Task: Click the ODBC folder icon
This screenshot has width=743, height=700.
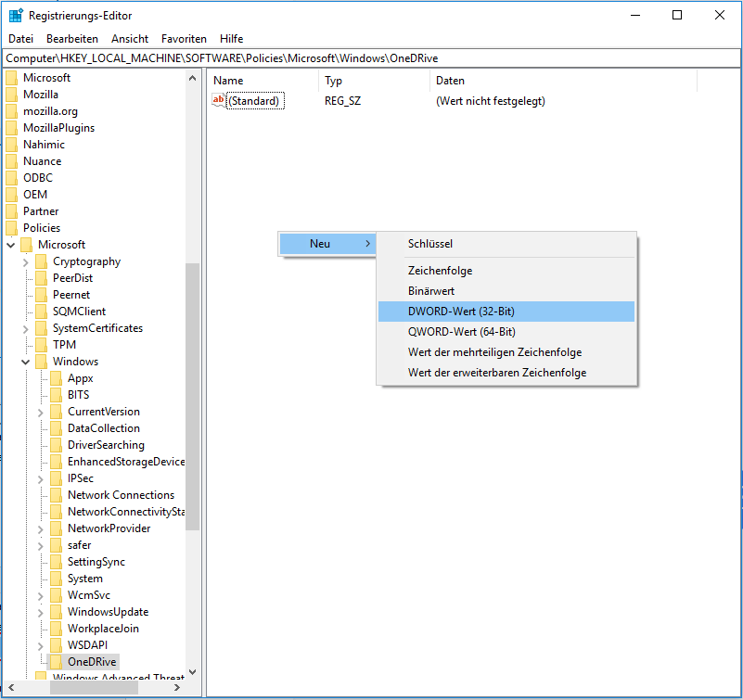Action: point(12,178)
